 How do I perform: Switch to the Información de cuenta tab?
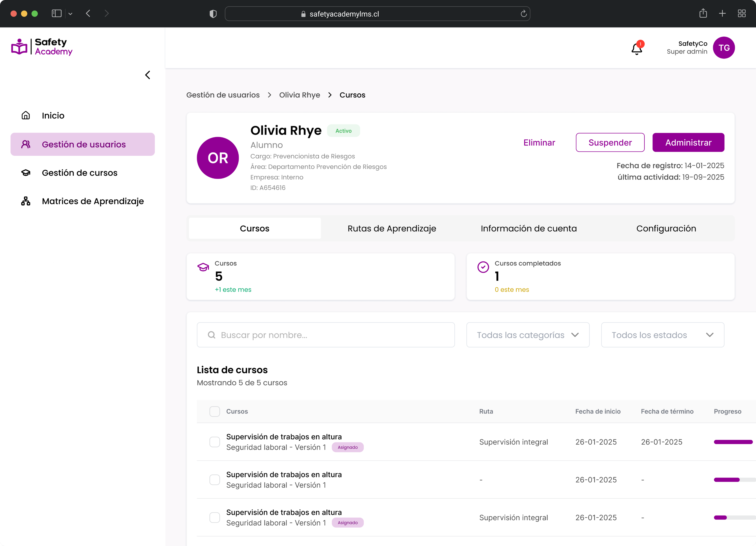pos(529,228)
